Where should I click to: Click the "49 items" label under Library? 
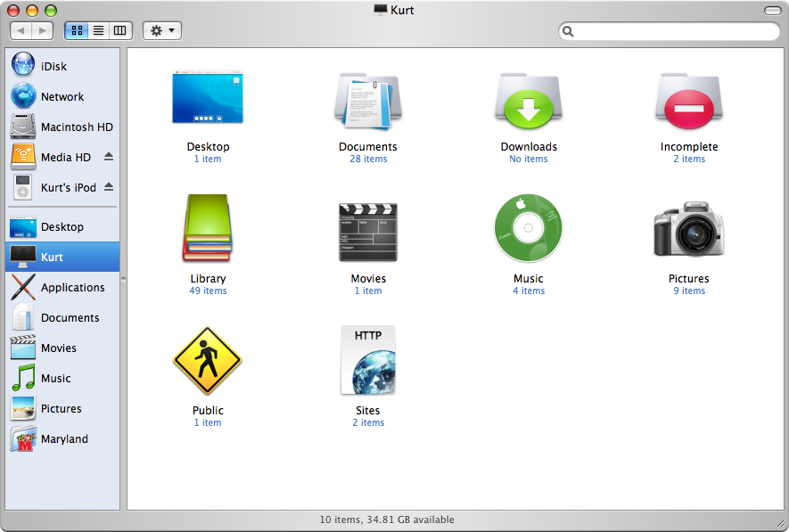[x=208, y=291]
